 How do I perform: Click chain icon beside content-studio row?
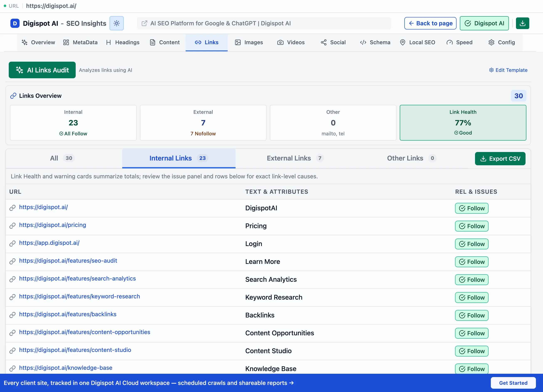[x=12, y=351]
